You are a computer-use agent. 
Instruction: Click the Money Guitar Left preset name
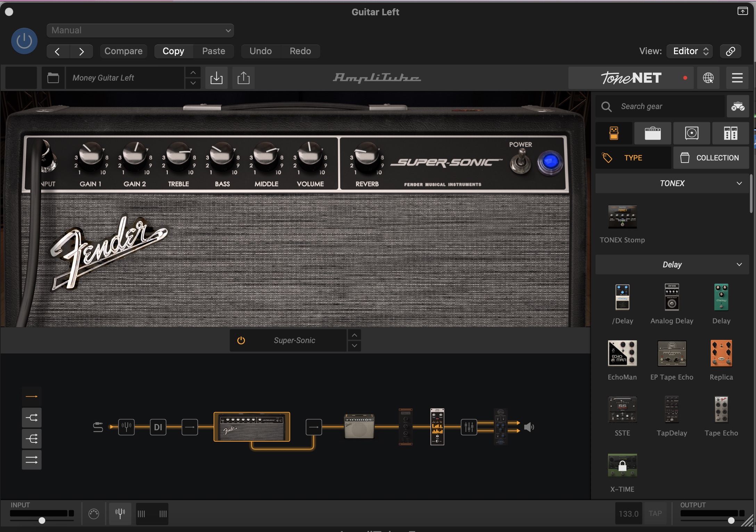125,78
